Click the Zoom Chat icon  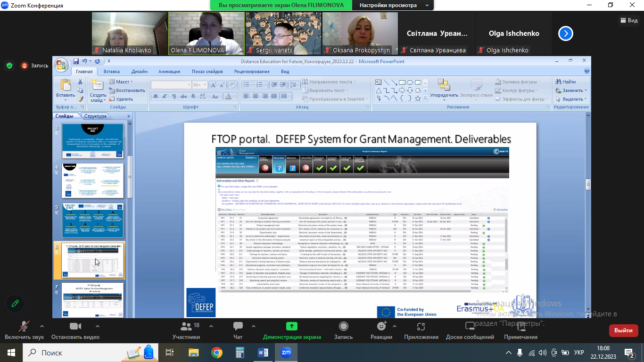238,327
